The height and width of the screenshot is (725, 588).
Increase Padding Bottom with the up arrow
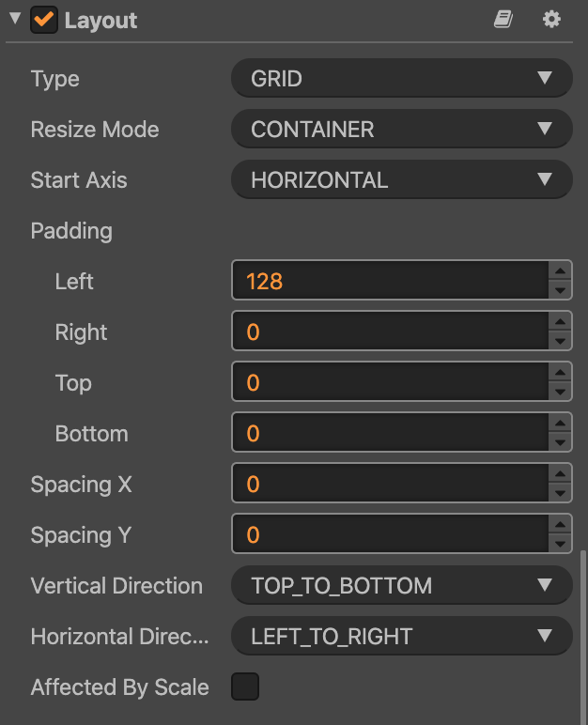561,424
